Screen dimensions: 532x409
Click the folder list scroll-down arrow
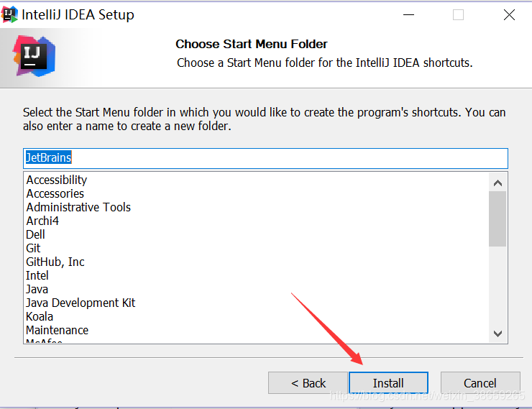tap(497, 334)
